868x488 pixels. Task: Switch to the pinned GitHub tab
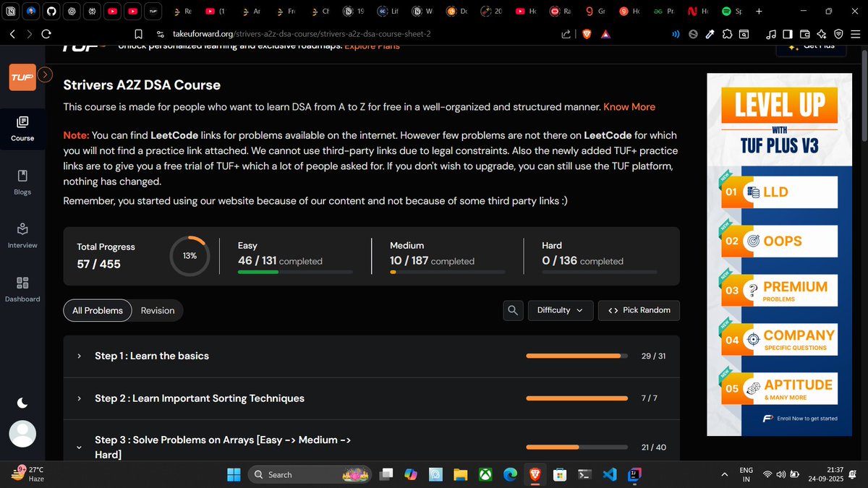(x=51, y=12)
